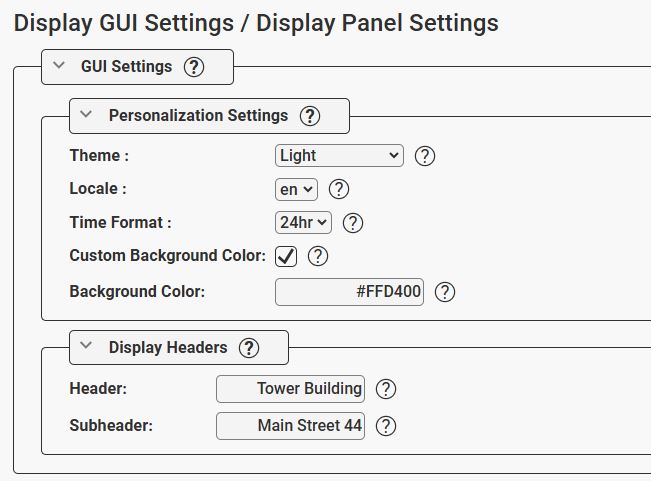The height and width of the screenshot is (481, 651).
Task: Open help for Custom Background Color
Action: click(x=318, y=256)
